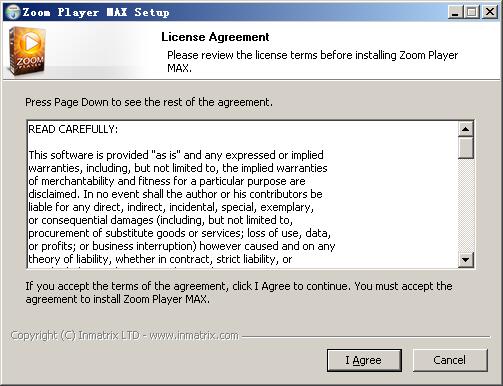Screen dimensions: 503x386
Task: Click the setup title bar globe icon
Action: click(13, 12)
